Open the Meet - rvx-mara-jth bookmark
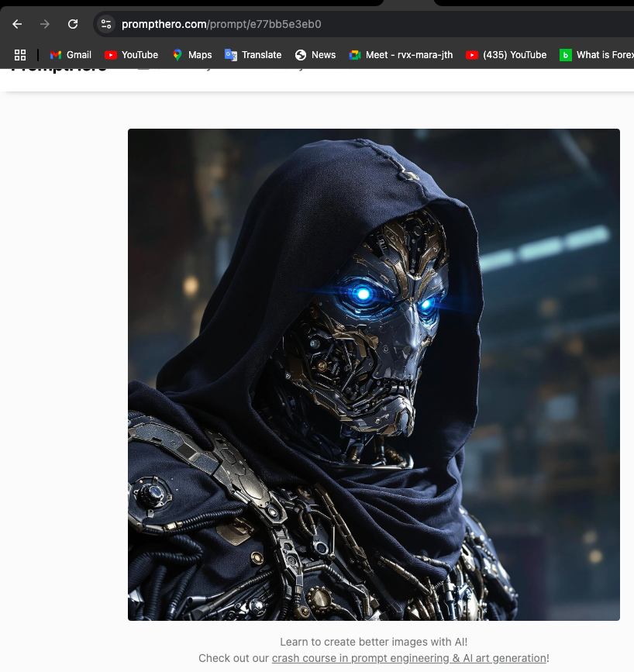634x672 pixels. [401, 55]
